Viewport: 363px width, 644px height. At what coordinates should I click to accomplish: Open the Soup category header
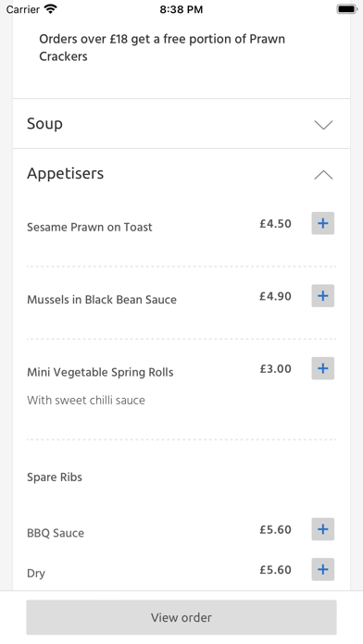pyautogui.click(x=181, y=124)
